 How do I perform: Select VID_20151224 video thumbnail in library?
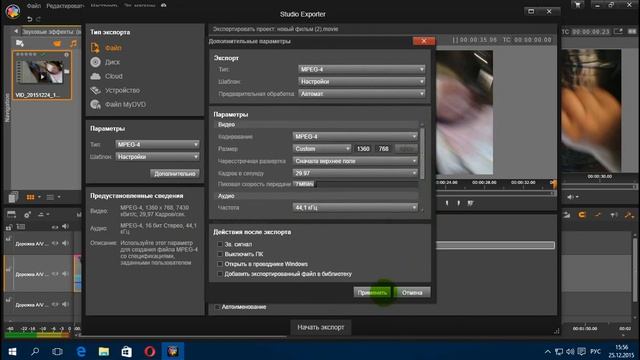point(42,75)
